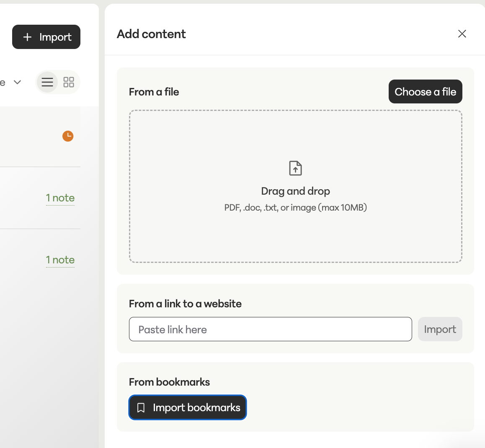485x448 pixels.
Task: Click the "From bookmarks" section heading
Action: 169,382
